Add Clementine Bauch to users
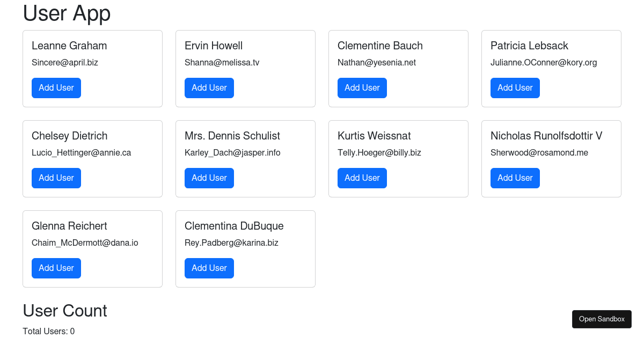The height and width of the screenshot is (338, 644). pyautogui.click(x=362, y=88)
